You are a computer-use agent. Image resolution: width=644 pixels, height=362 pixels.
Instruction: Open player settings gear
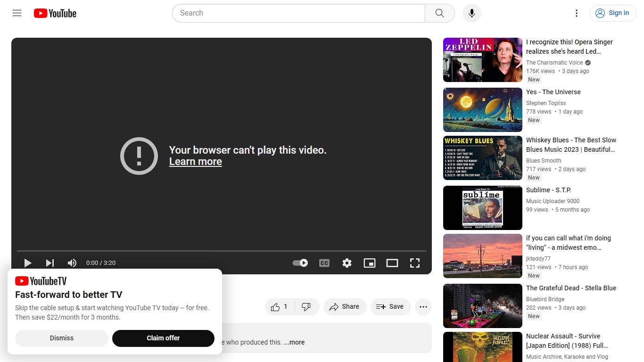point(347,263)
